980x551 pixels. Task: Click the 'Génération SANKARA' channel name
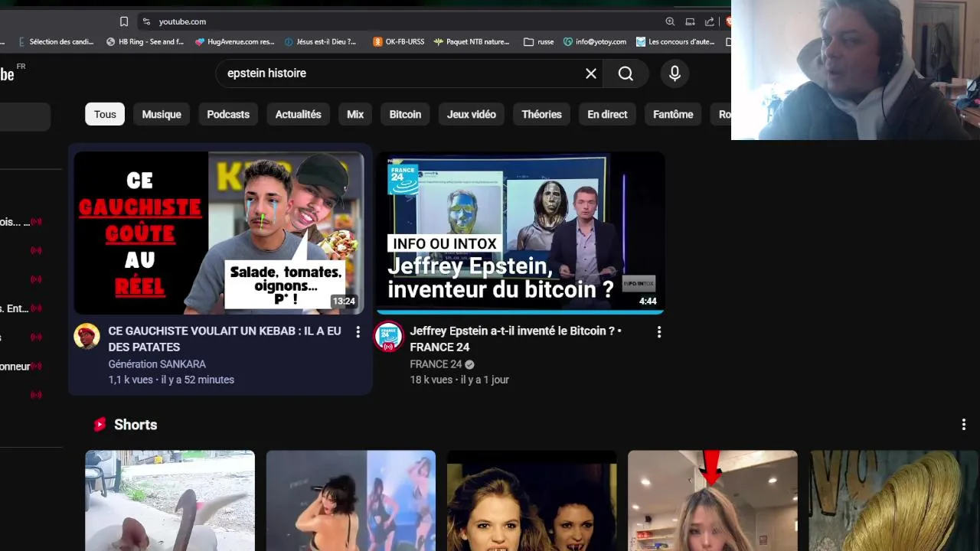(x=157, y=364)
